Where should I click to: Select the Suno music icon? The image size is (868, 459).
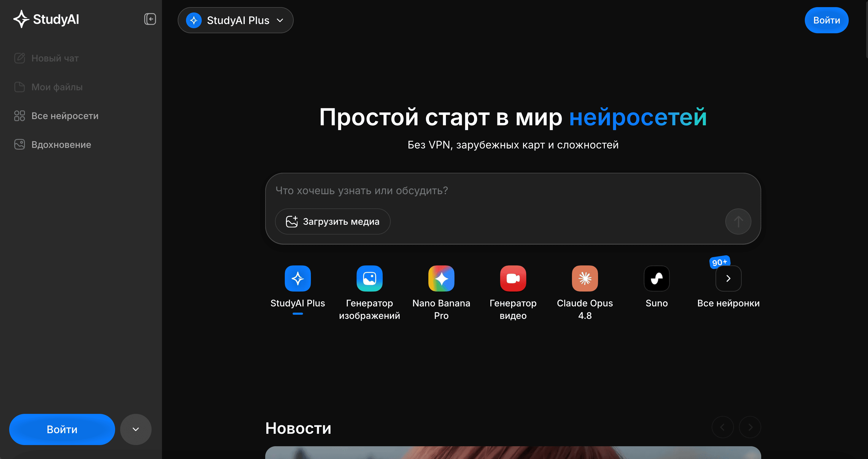pos(656,278)
